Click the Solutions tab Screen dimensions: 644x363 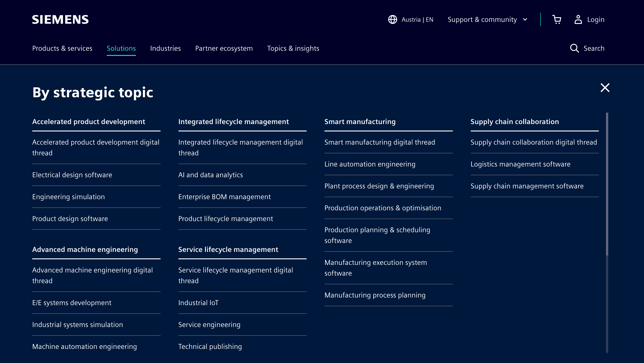click(x=121, y=48)
